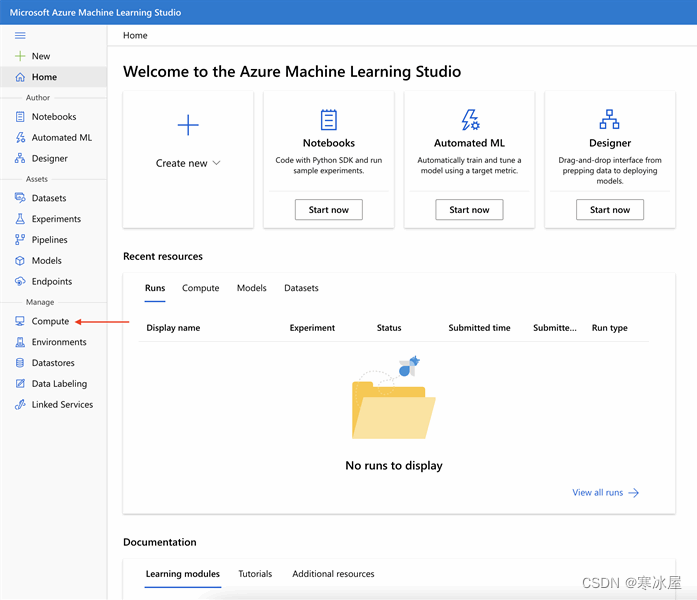Open Datastores in the sidebar
697x600 pixels.
coord(53,363)
